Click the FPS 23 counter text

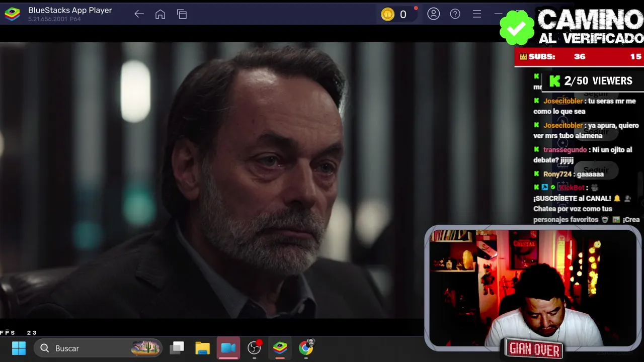pos(19,333)
